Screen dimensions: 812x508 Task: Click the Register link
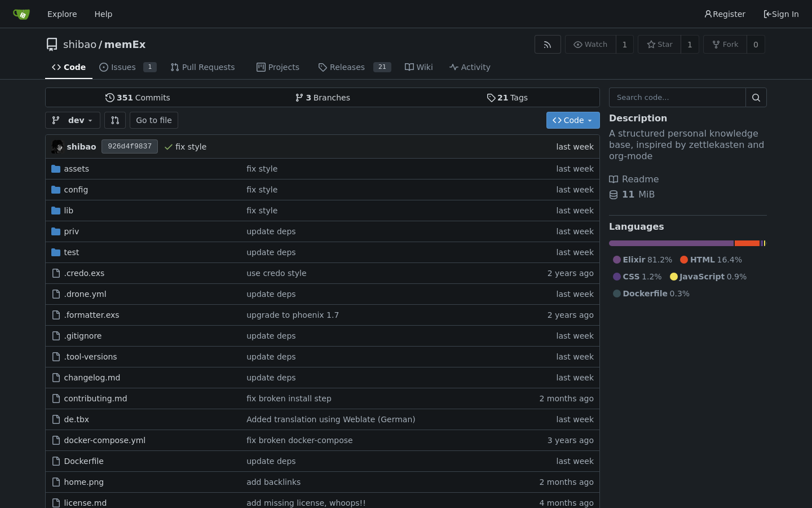click(725, 14)
